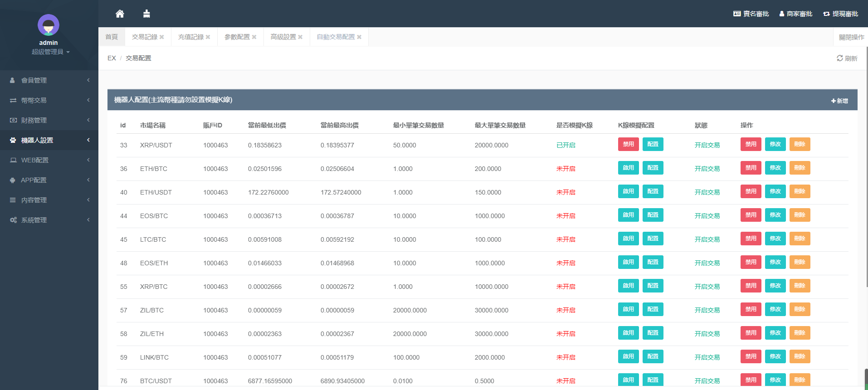Click the clear cache broom icon
The width and height of the screenshot is (868, 390).
point(146,14)
